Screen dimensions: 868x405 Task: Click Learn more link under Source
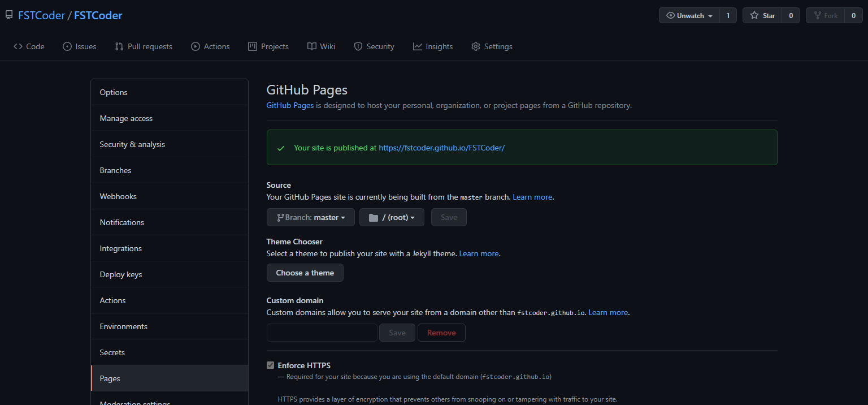(532, 197)
